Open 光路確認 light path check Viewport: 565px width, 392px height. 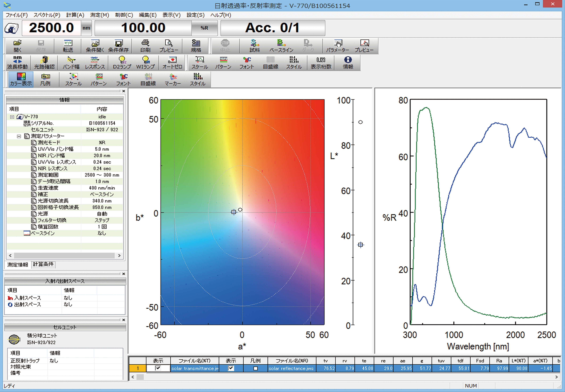[x=45, y=63]
